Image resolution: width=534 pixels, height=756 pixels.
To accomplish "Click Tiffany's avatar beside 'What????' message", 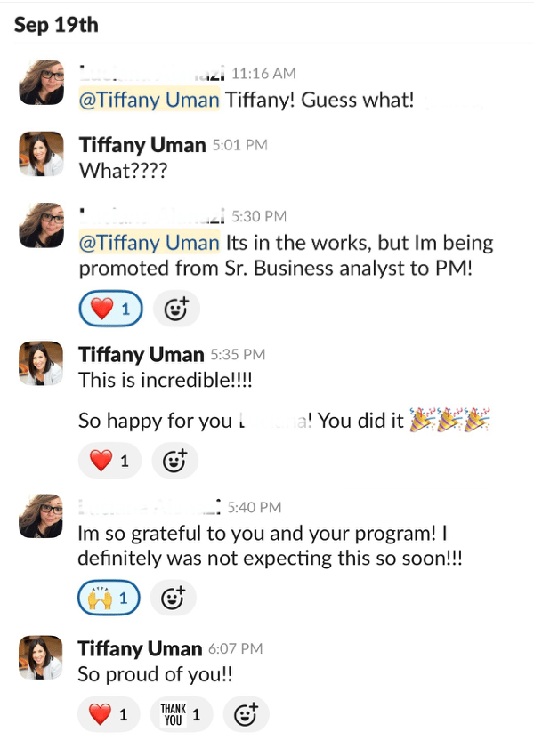I will [x=41, y=154].
